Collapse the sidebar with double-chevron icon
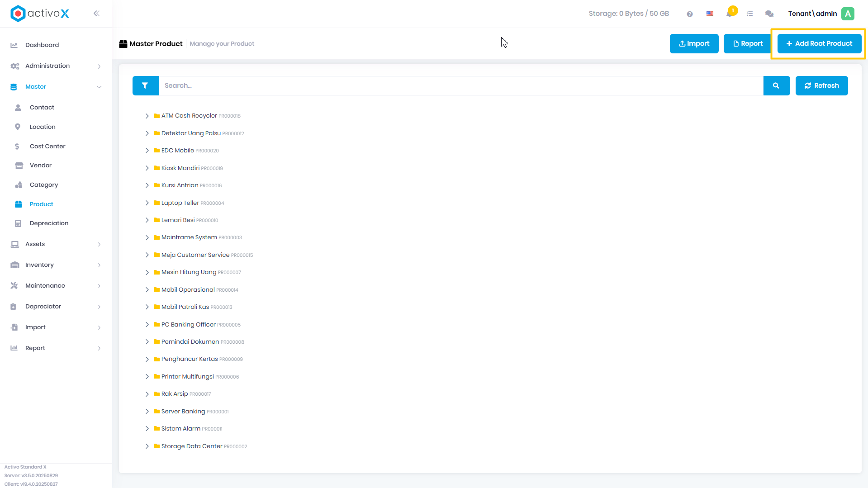Viewport: 868px width, 488px height. [x=96, y=14]
